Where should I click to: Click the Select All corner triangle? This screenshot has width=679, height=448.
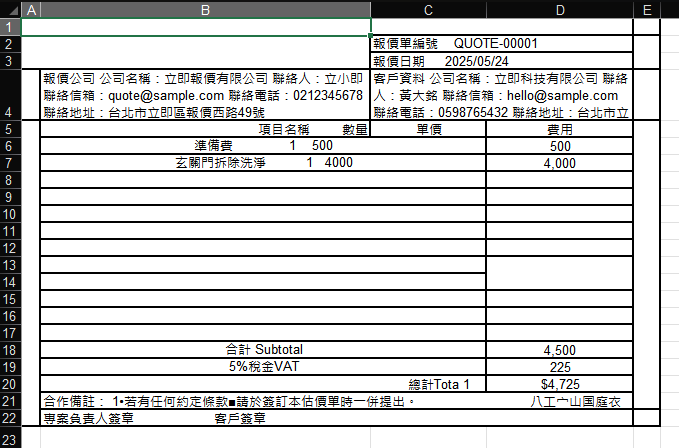13,10
